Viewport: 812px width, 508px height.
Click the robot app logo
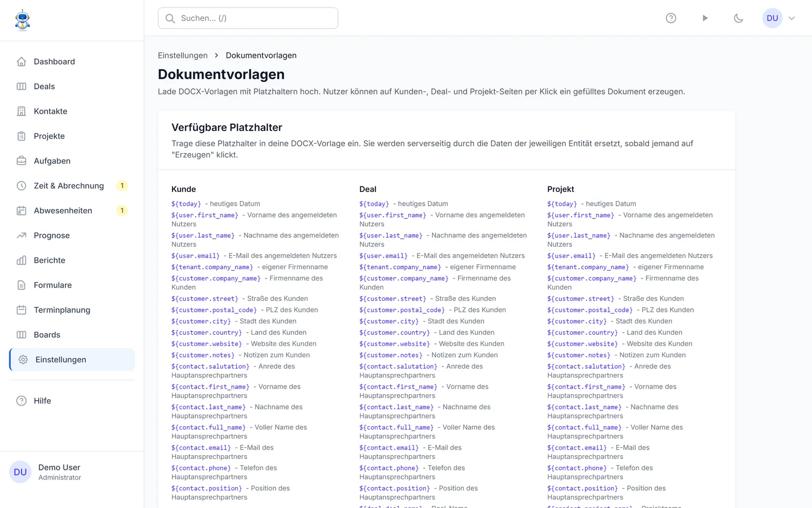pos(22,20)
